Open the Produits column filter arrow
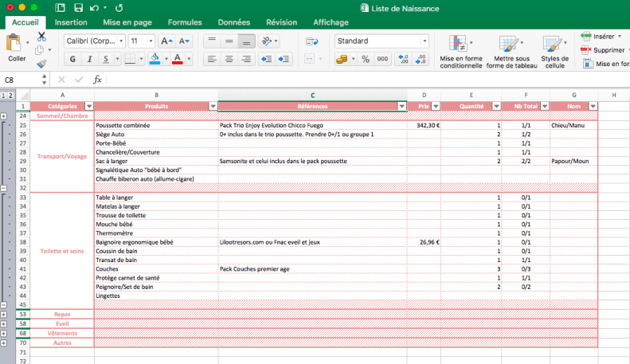 click(x=213, y=106)
